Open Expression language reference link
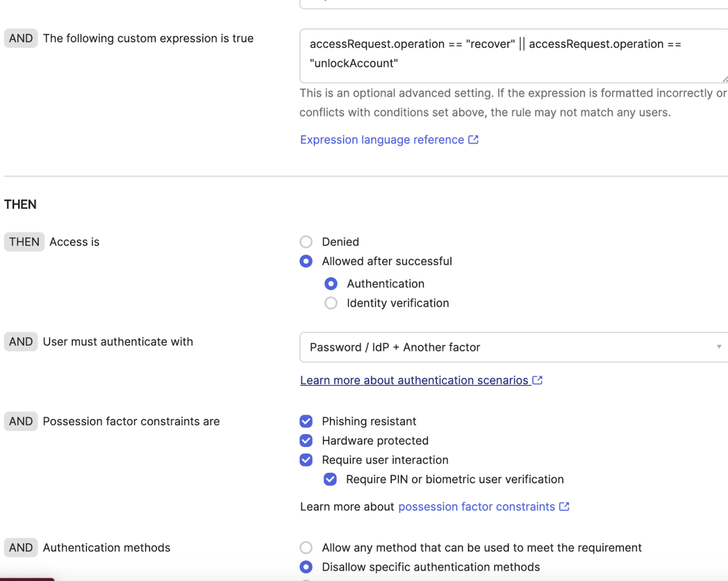This screenshot has width=728, height=581. (382, 140)
